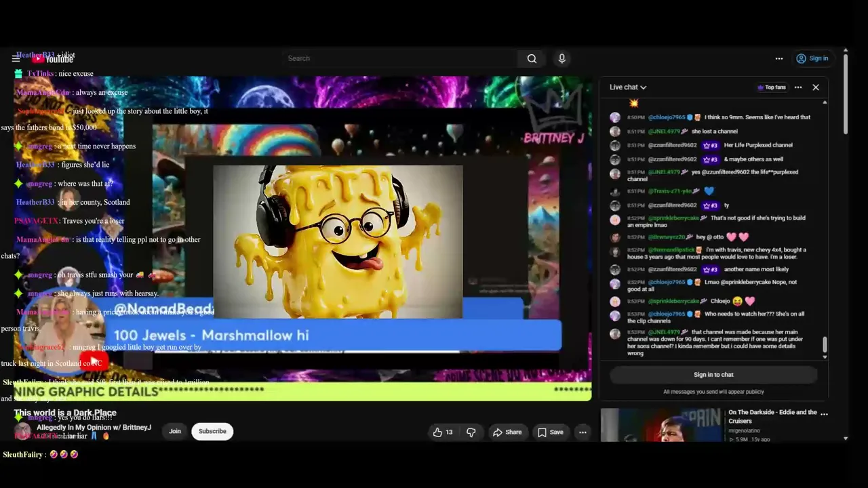Open the YouTube guide hamburger menu
Screen dimensions: 868x488
pos(16,58)
